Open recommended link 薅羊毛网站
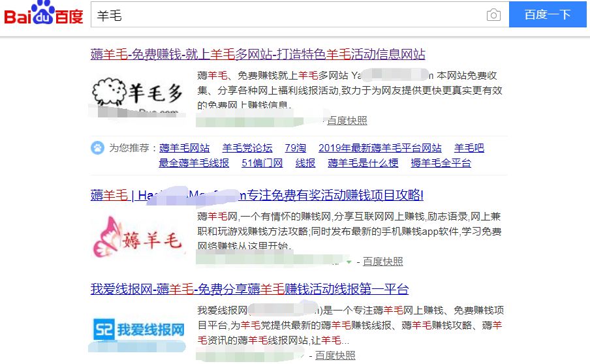Image resolution: width=590 pixels, height=364 pixels. 184,148
